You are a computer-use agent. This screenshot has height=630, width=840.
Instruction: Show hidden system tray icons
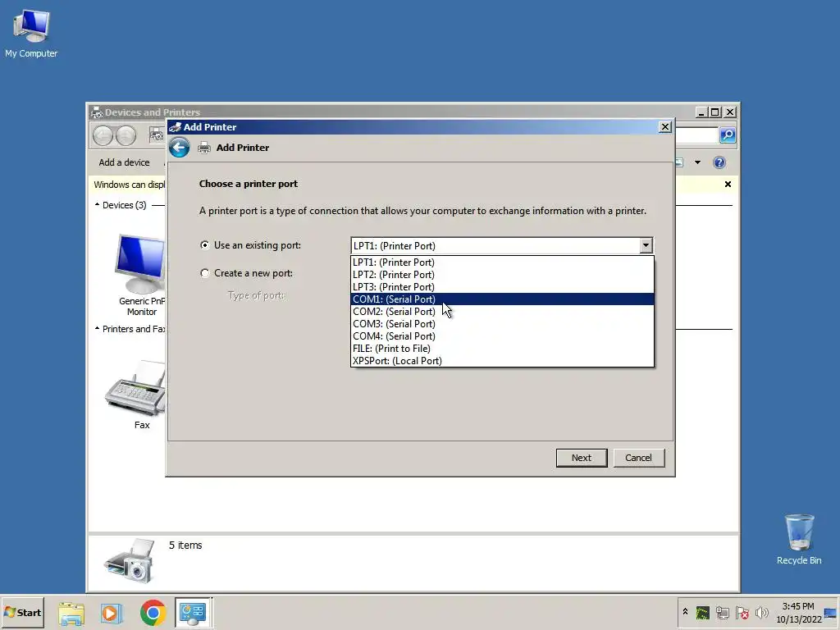(x=685, y=612)
